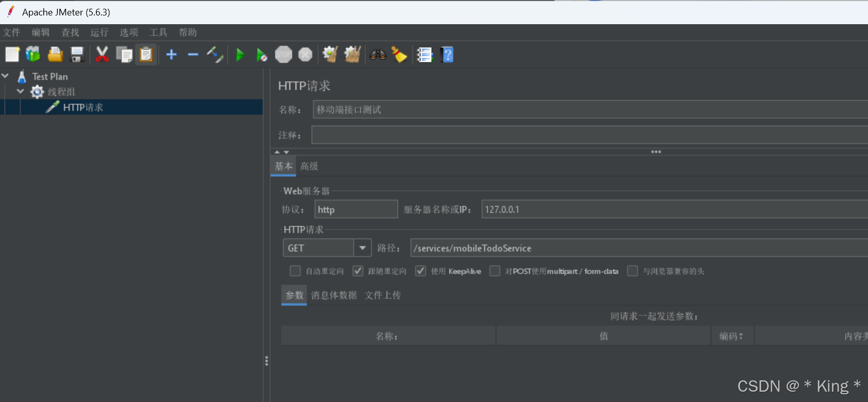This screenshot has width=868, height=402.
Task: Reset search with the yellow brush icon
Action: [x=400, y=54]
